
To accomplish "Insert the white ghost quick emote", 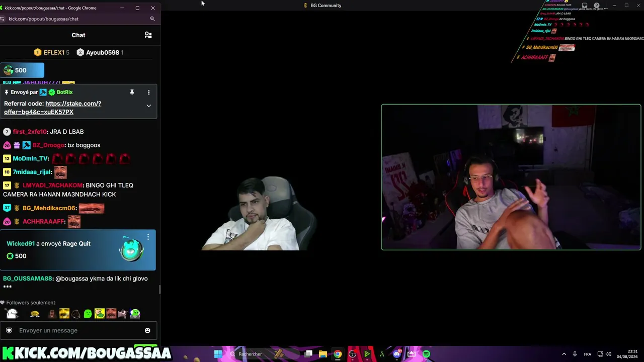I will pos(12,314).
